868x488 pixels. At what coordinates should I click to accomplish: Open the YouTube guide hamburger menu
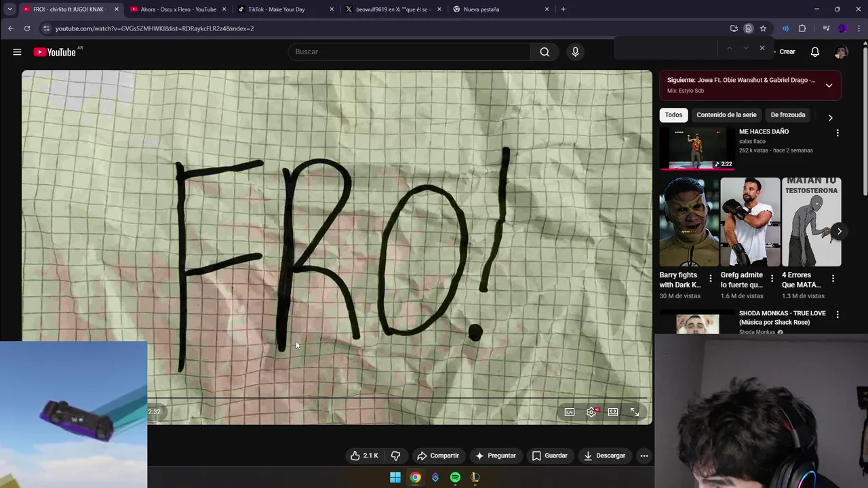pos(17,52)
